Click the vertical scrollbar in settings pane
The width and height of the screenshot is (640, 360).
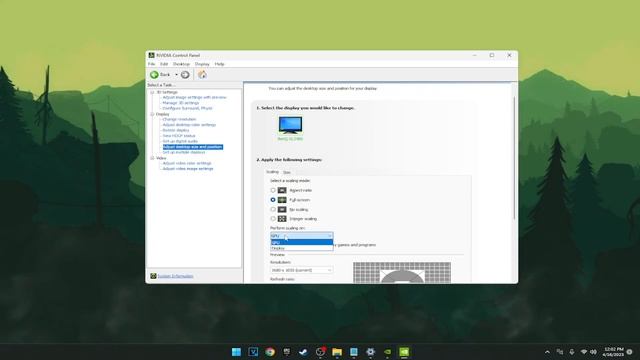pyautogui.click(x=514, y=158)
